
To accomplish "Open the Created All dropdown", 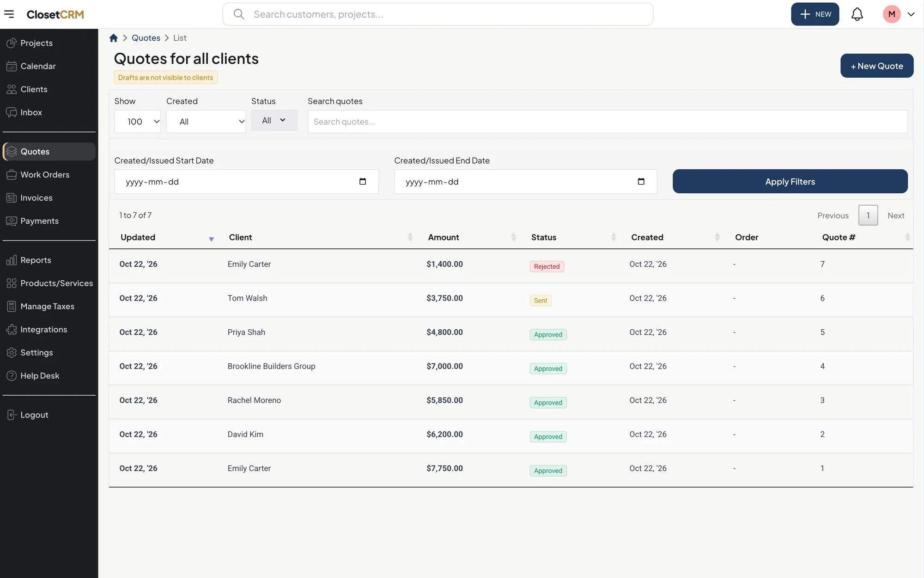I will pyautogui.click(x=206, y=122).
